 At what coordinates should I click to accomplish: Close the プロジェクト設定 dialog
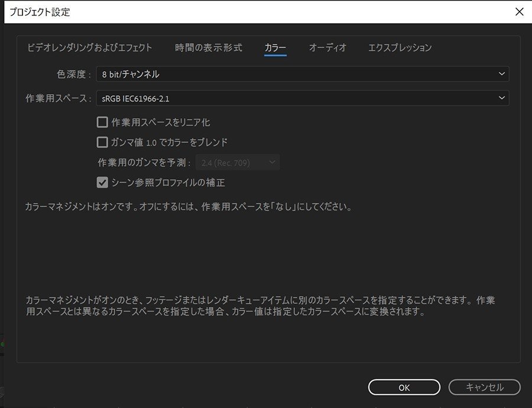point(518,11)
